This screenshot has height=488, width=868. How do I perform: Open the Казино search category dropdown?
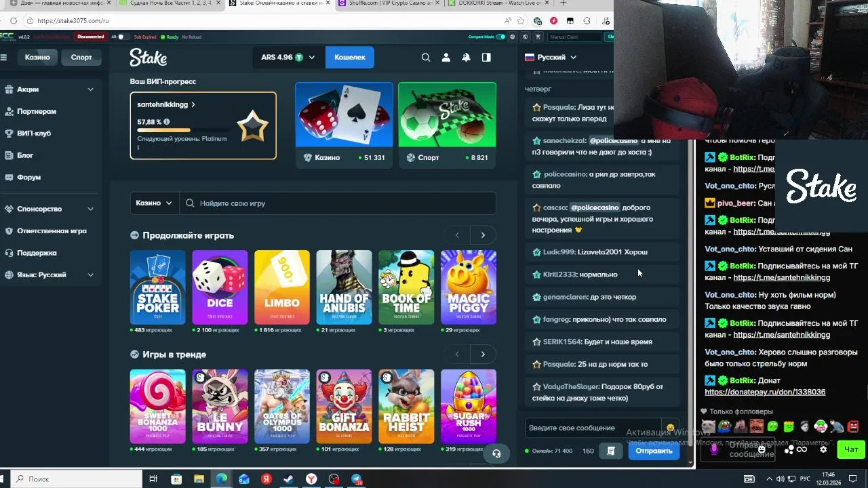[x=154, y=203]
